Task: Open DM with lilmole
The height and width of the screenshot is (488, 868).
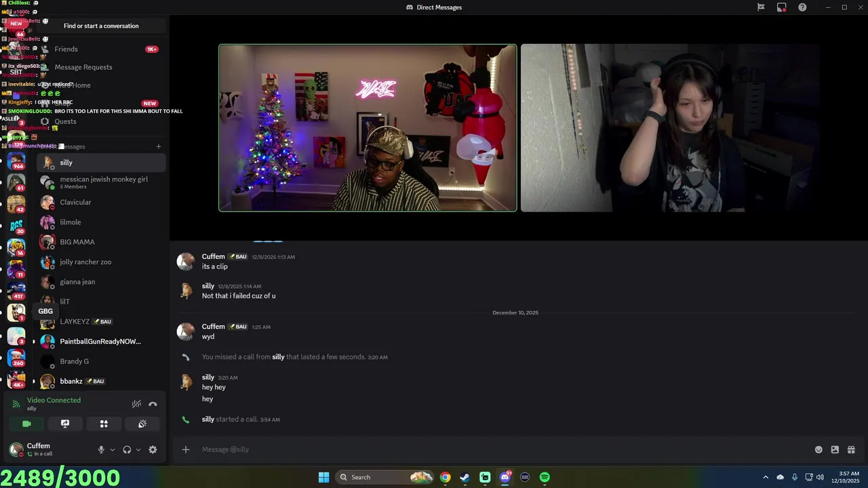Action: click(x=100, y=222)
